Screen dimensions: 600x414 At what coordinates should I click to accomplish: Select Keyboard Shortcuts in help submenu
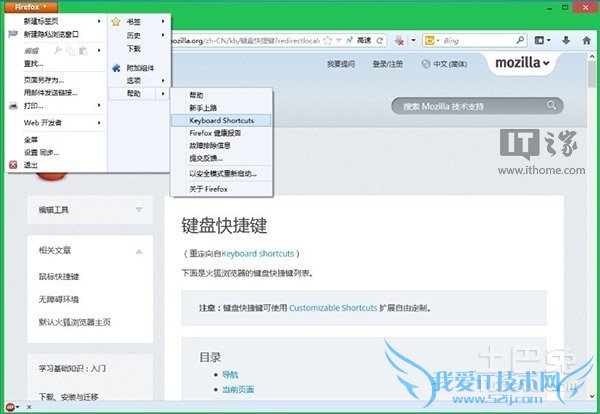click(x=221, y=120)
